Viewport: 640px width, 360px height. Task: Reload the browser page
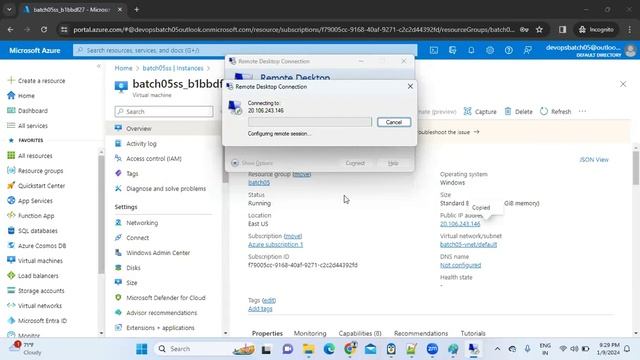(x=44, y=29)
